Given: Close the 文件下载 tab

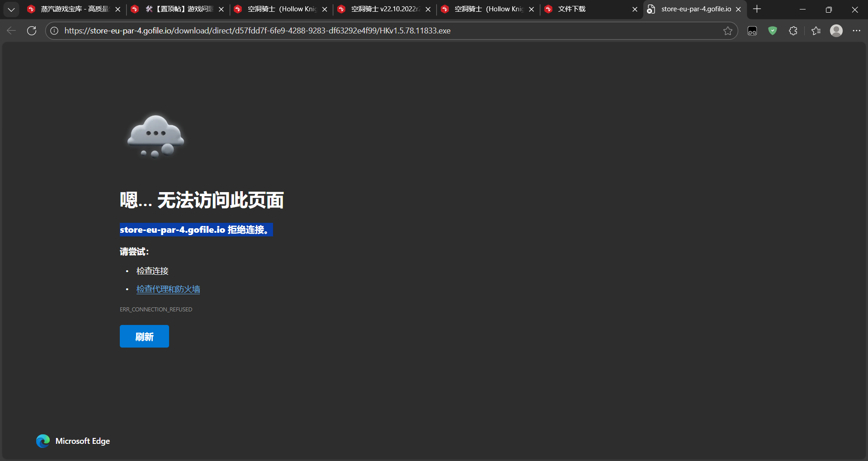Looking at the screenshot, I should click(635, 9).
